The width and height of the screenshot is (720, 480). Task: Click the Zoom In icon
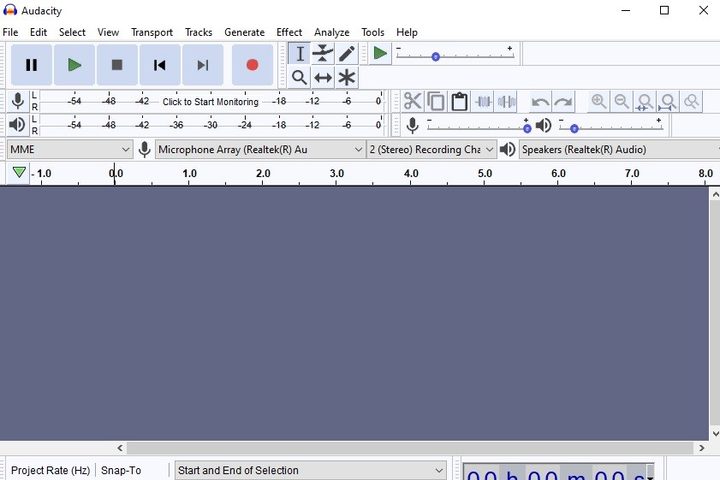pos(599,101)
